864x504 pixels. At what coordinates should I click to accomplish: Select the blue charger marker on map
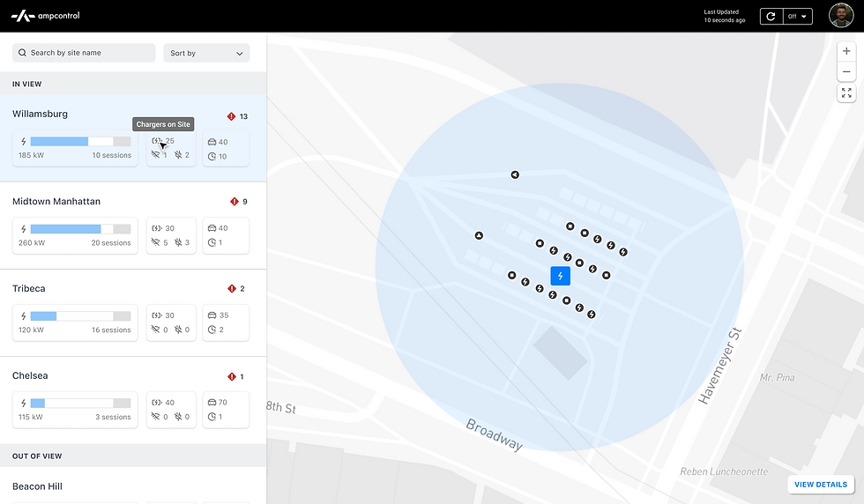561,276
